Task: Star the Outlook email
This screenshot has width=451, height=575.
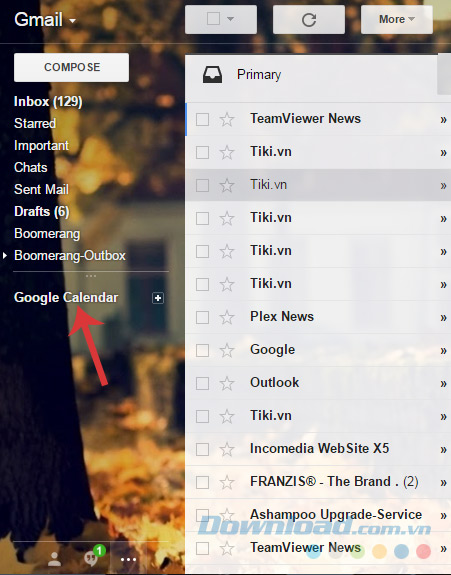Action: point(227,383)
